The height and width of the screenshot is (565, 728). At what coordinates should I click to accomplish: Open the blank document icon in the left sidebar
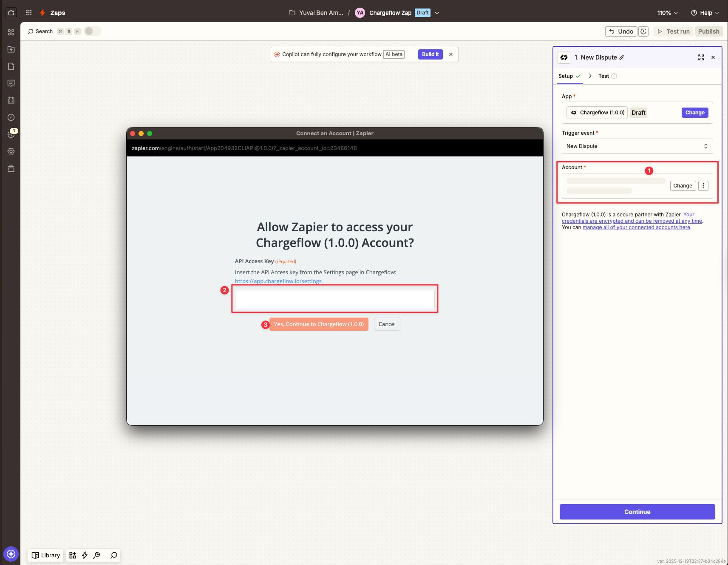click(x=11, y=66)
